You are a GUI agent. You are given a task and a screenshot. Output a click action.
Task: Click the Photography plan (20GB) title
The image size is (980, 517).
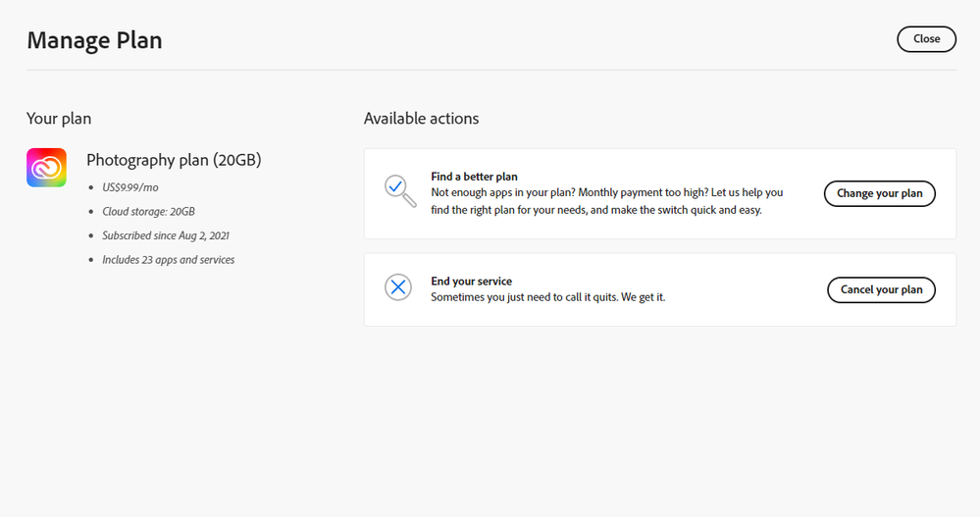click(174, 160)
